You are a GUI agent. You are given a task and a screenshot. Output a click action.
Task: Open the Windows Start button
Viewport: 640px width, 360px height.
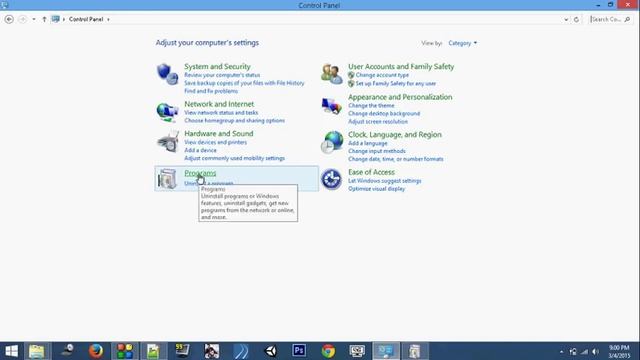[11, 351]
